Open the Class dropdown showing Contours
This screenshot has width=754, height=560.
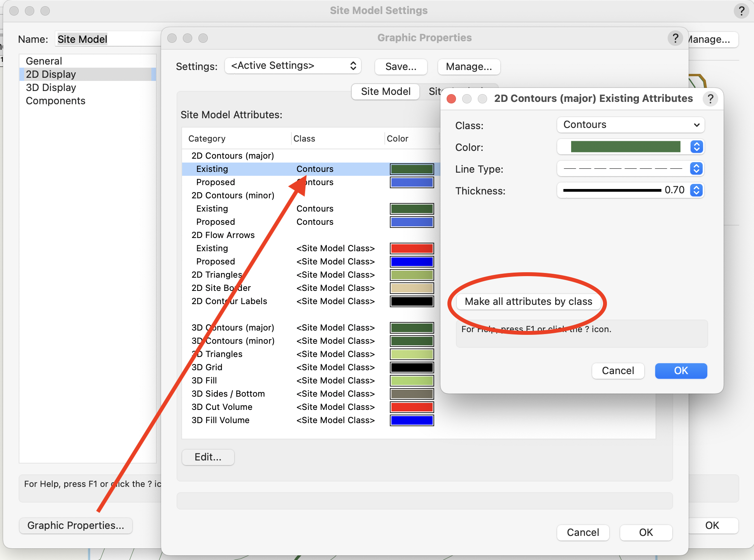[x=630, y=125]
